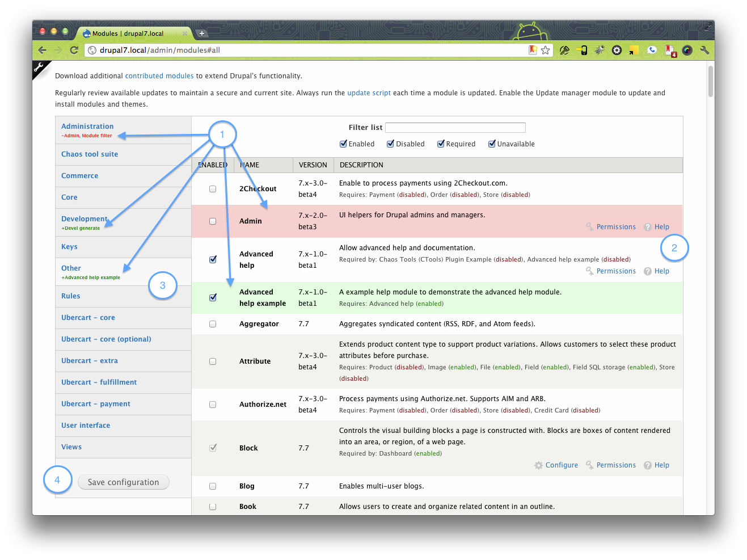Click the gear icon beside Configure
The image size is (747, 560).
pyautogui.click(x=539, y=465)
